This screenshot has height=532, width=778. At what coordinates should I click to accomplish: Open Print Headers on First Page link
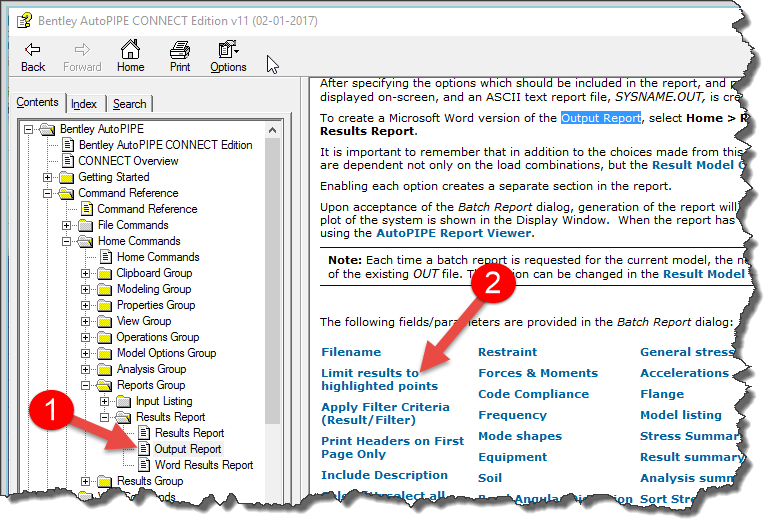(x=392, y=448)
